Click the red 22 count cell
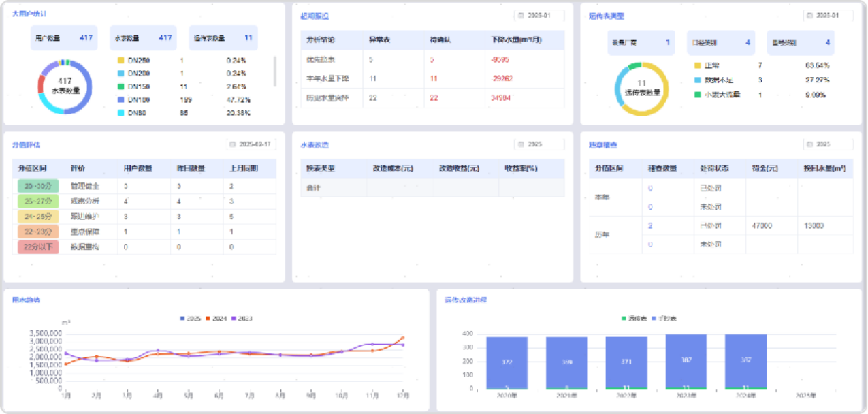This screenshot has width=868, height=414. tap(434, 98)
